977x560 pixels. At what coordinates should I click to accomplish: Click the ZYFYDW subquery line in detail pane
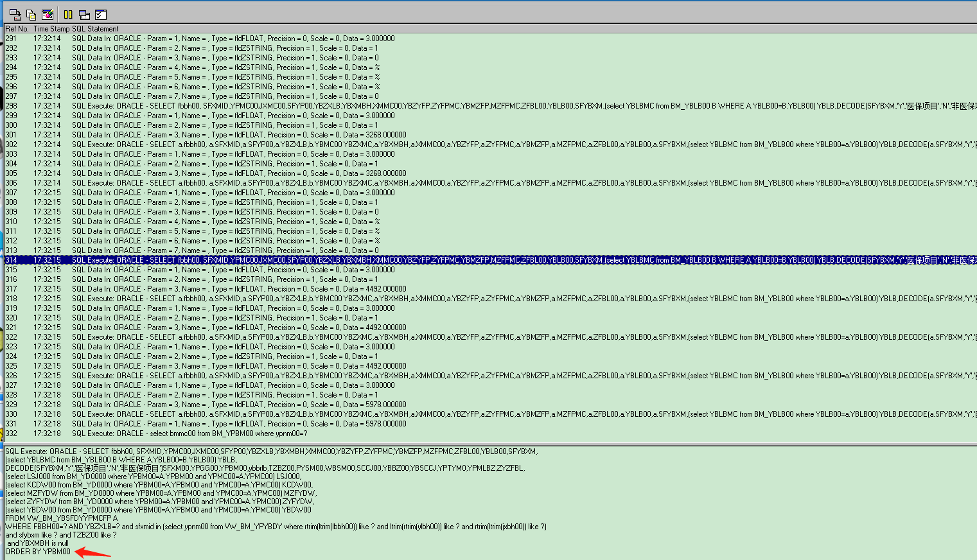(x=160, y=502)
